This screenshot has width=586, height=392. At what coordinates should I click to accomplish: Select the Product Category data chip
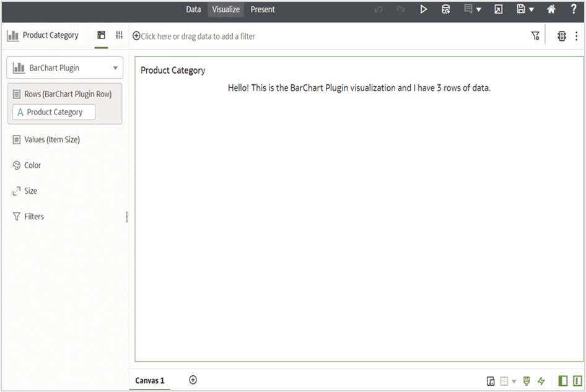coord(54,112)
